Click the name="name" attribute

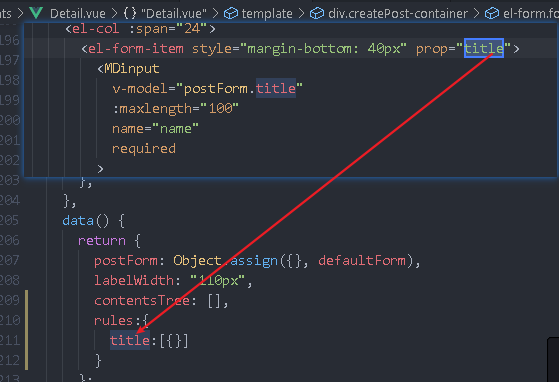tap(155, 128)
